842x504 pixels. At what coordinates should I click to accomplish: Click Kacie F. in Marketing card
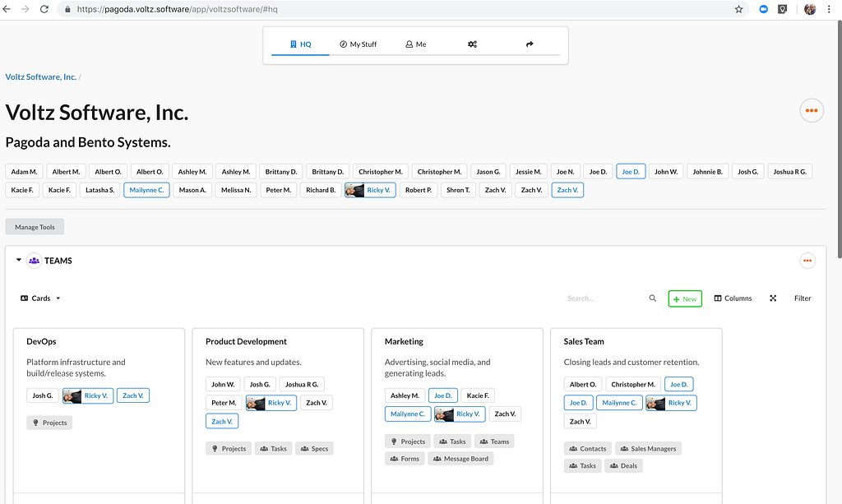click(478, 395)
